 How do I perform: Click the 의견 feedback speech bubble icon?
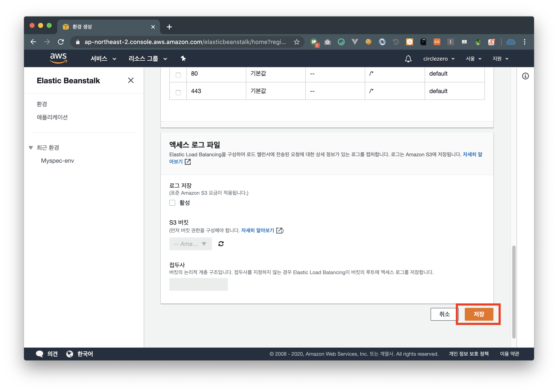click(x=40, y=354)
